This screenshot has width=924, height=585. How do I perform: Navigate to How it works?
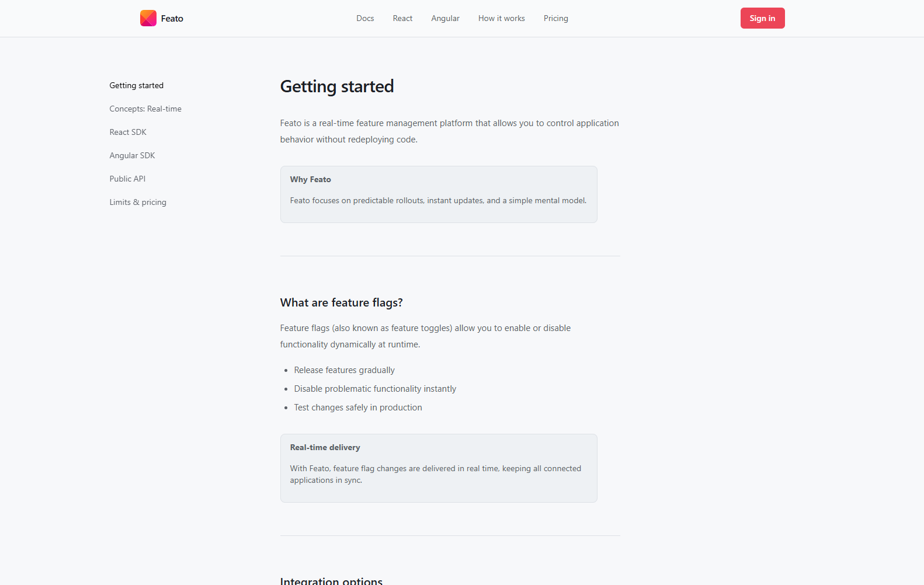pos(501,18)
